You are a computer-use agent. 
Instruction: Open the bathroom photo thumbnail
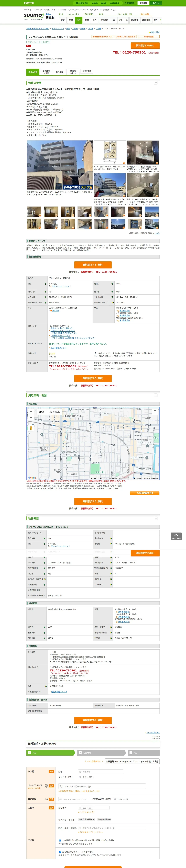pyautogui.click(x=143, y=185)
